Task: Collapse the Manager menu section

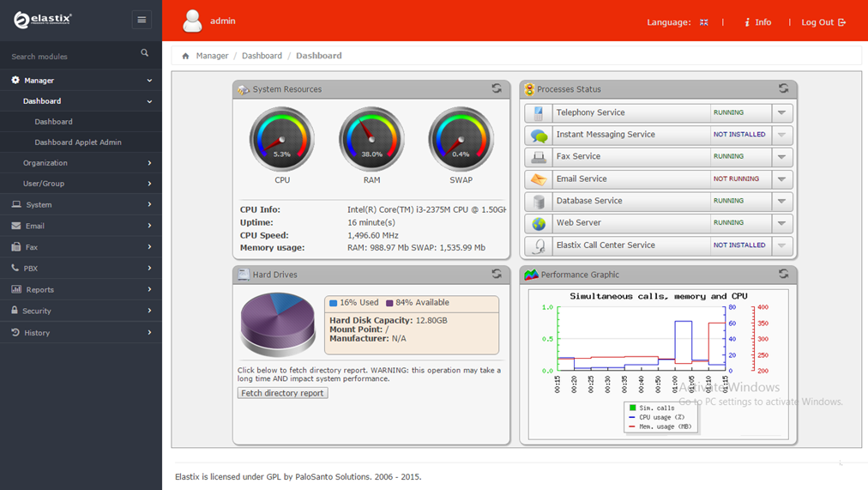Action: click(81, 81)
